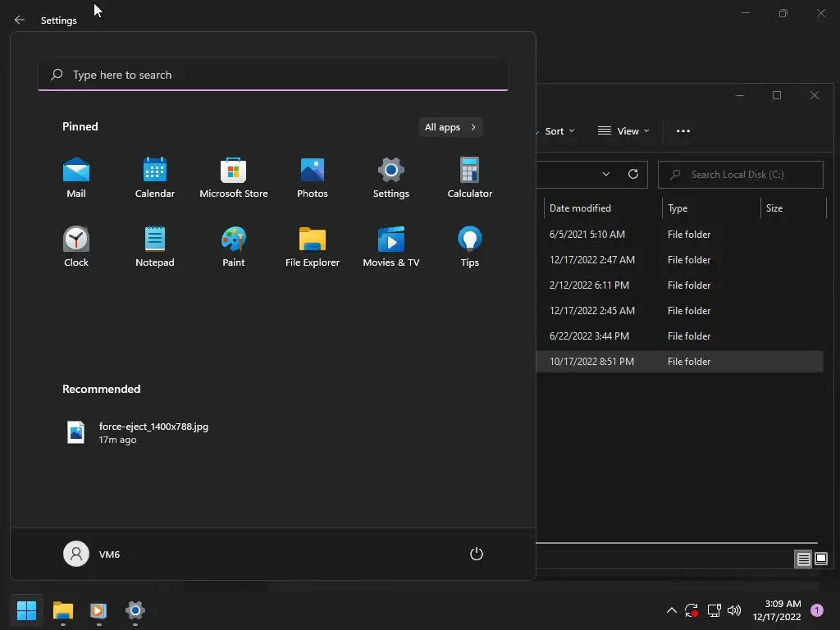Open the VM6 user account menu
This screenshot has height=630, width=840.
click(92, 554)
